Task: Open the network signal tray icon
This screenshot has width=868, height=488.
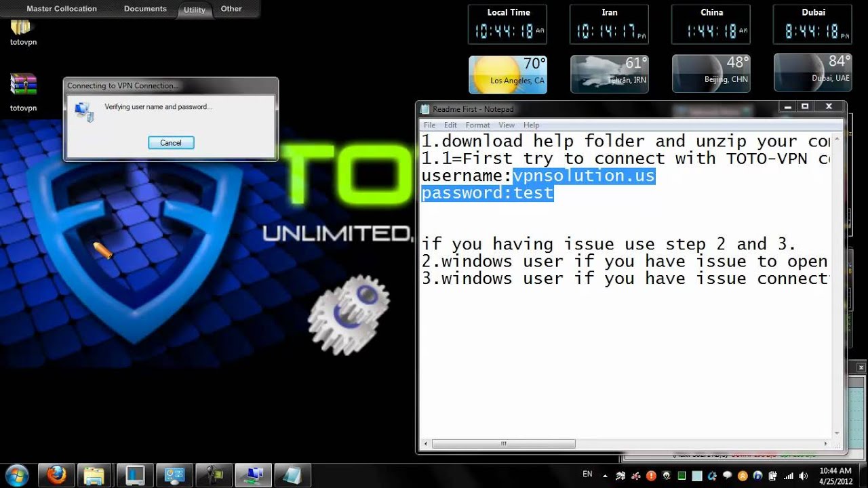Action: pyautogui.click(x=788, y=475)
